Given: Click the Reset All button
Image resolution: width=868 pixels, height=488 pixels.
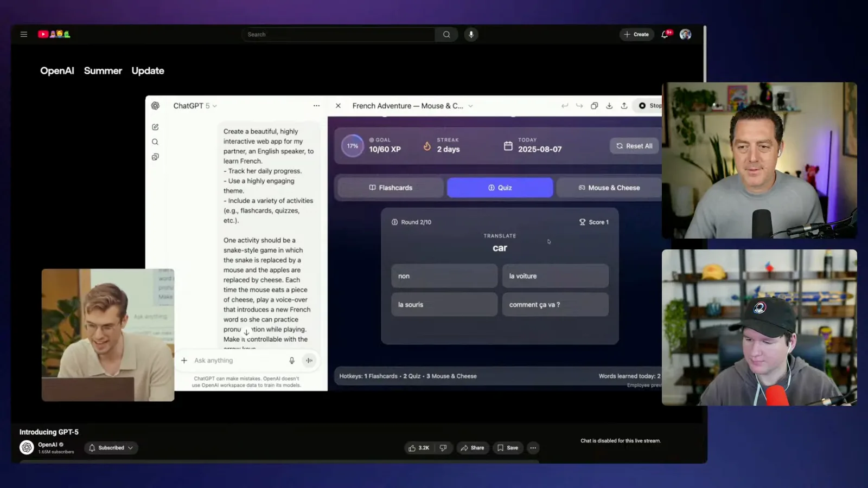Looking at the screenshot, I should (x=634, y=146).
